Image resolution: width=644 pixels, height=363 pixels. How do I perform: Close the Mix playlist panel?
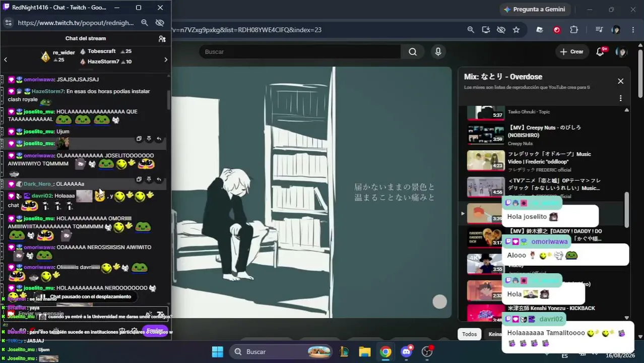620,81
